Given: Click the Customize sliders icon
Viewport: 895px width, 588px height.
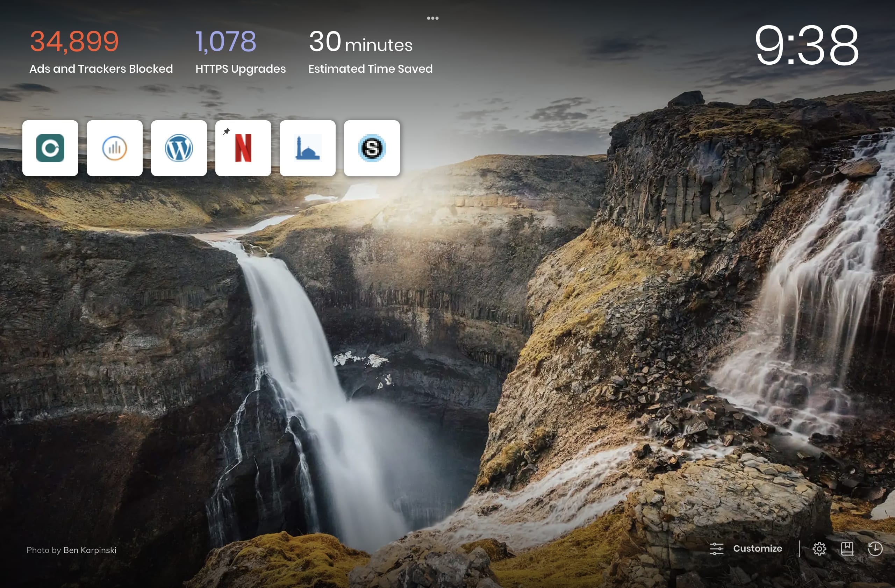Looking at the screenshot, I should [x=717, y=549].
